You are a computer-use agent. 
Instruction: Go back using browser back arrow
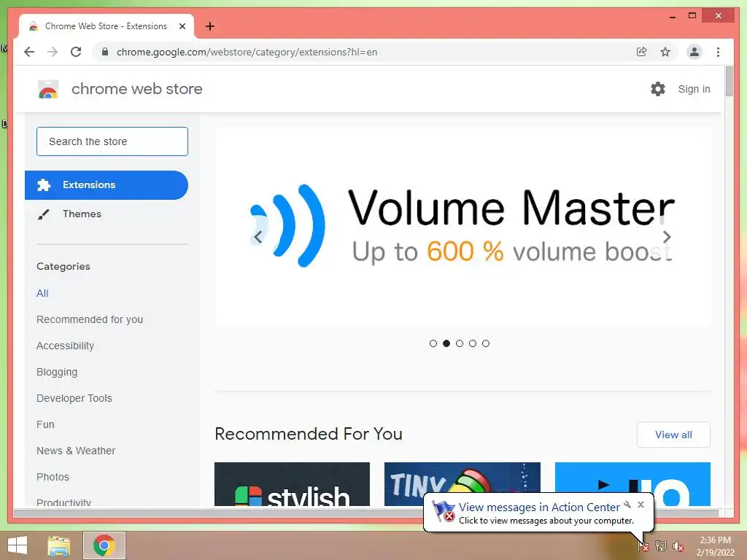(29, 52)
